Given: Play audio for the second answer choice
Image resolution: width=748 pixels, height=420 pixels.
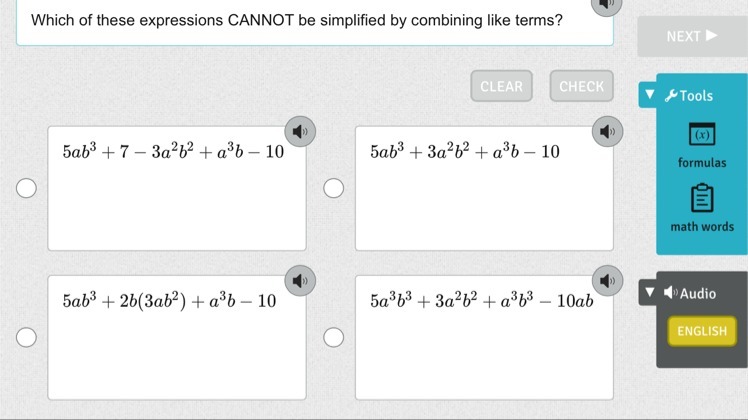Looking at the screenshot, I should tap(603, 131).
